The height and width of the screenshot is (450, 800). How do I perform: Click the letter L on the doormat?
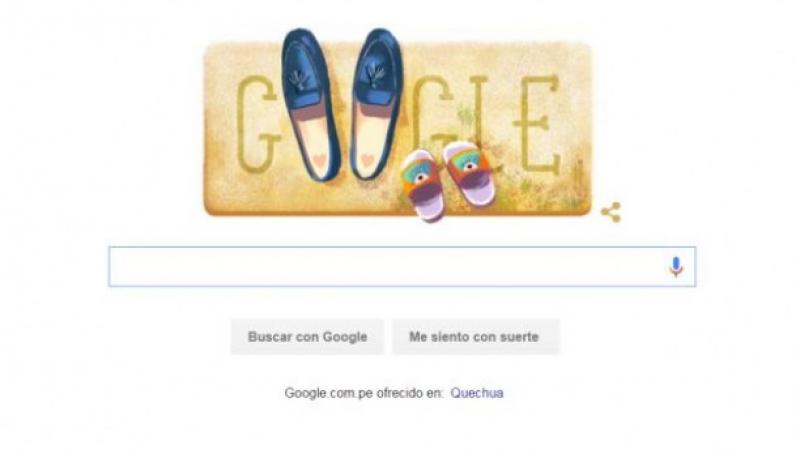pos(479,110)
